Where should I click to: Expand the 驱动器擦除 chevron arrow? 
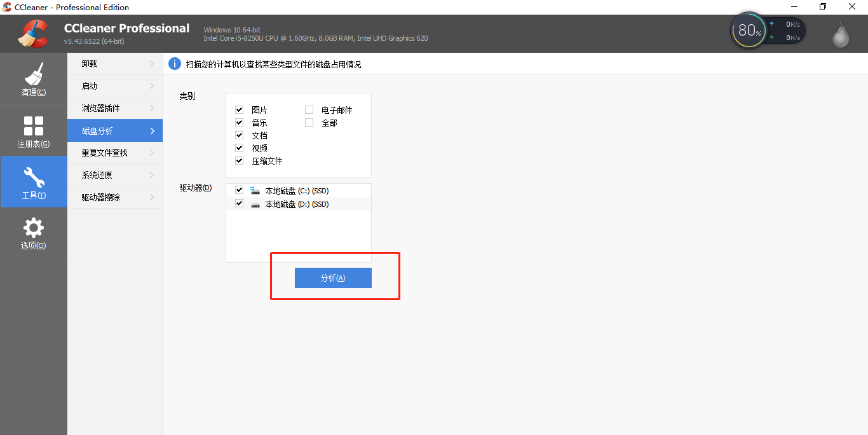152,197
